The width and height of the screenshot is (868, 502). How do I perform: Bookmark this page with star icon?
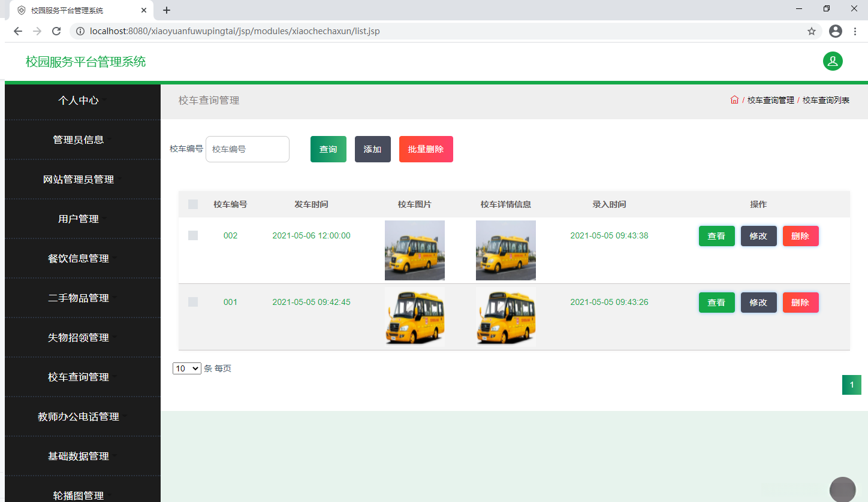[x=812, y=31]
